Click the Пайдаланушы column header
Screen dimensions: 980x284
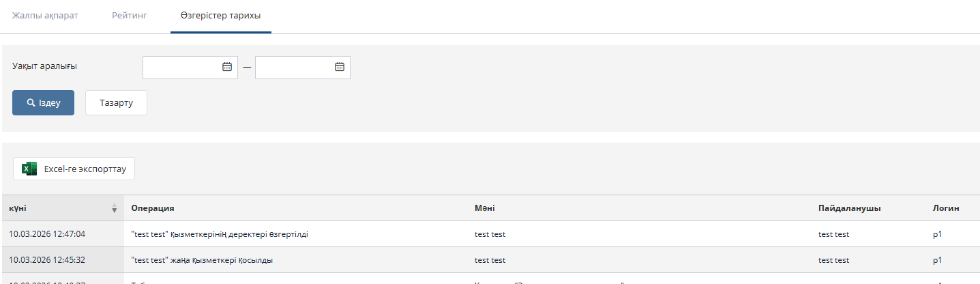[x=850, y=208]
